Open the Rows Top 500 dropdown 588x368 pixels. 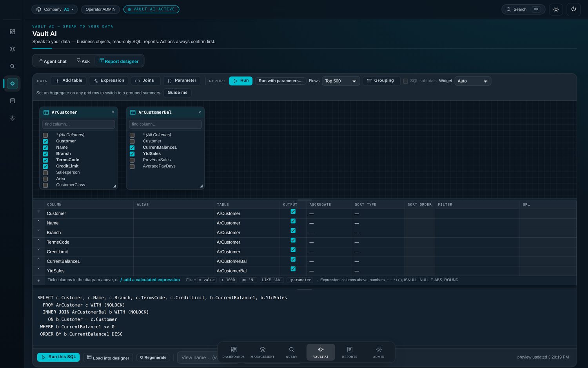coord(341,81)
